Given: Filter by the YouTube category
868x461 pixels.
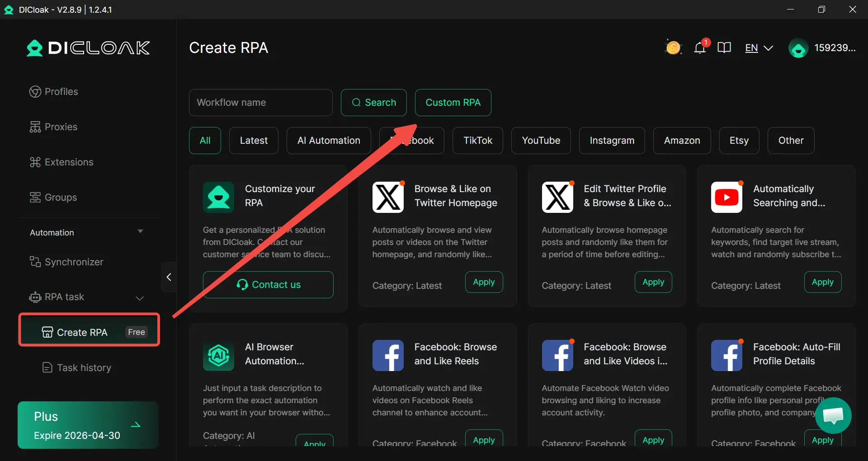Looking at the screenshot, I should 541,141.
